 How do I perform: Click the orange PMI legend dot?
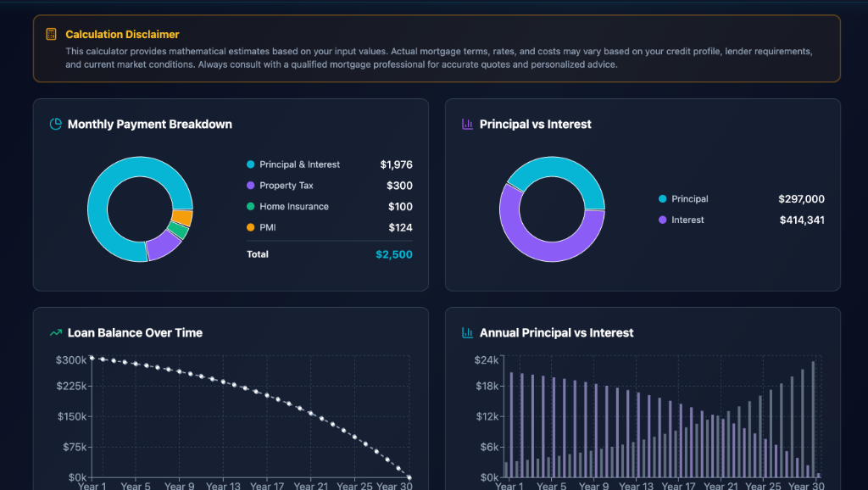(x=250, y=227)
